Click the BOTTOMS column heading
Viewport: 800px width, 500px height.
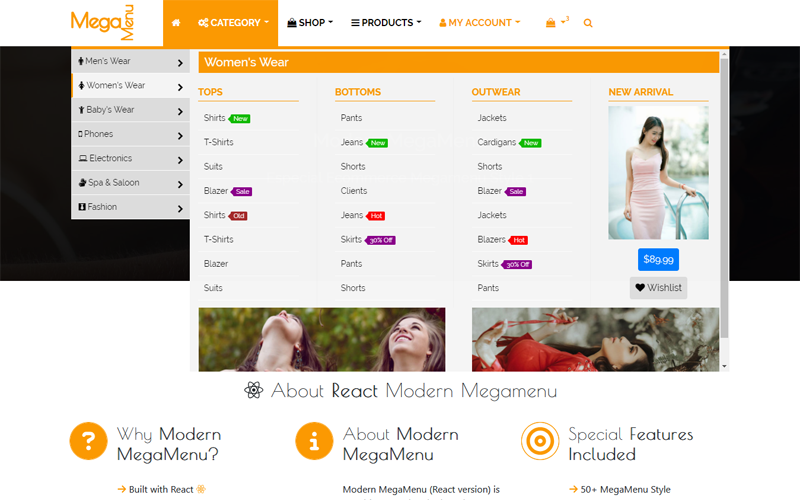[x=358, y=92]
